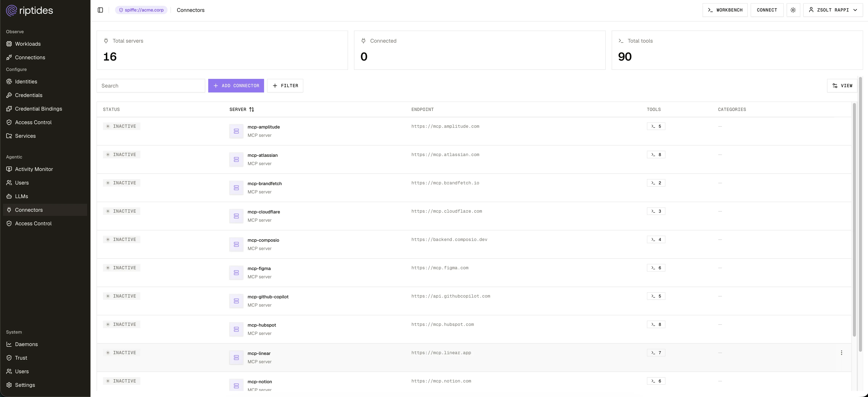Image resolution: width=868 pixels, height=397 pixels.
Task: Click mcp-figma server icon
Action: click(x=236, y=273)
